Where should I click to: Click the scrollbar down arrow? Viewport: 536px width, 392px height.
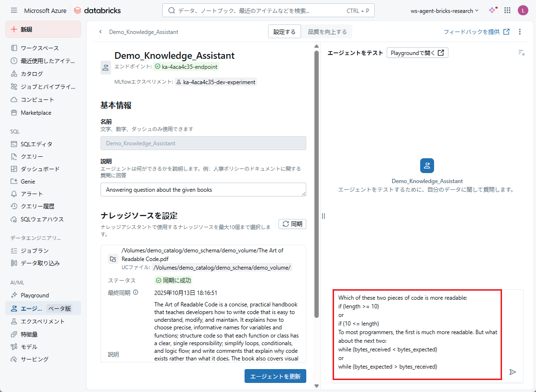(x=316, y=386)
